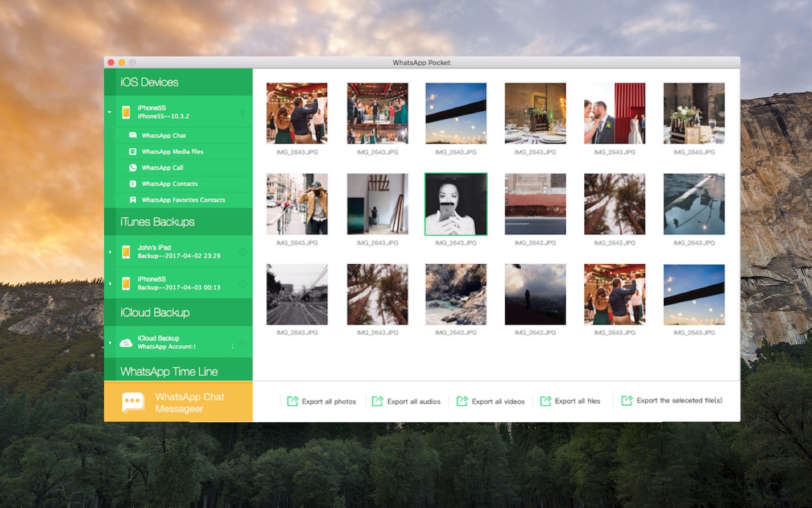Click the WhatsApp Call phone icon
Image resolution: width=812 pixels, height=508 pixels.
coord(133,168)
